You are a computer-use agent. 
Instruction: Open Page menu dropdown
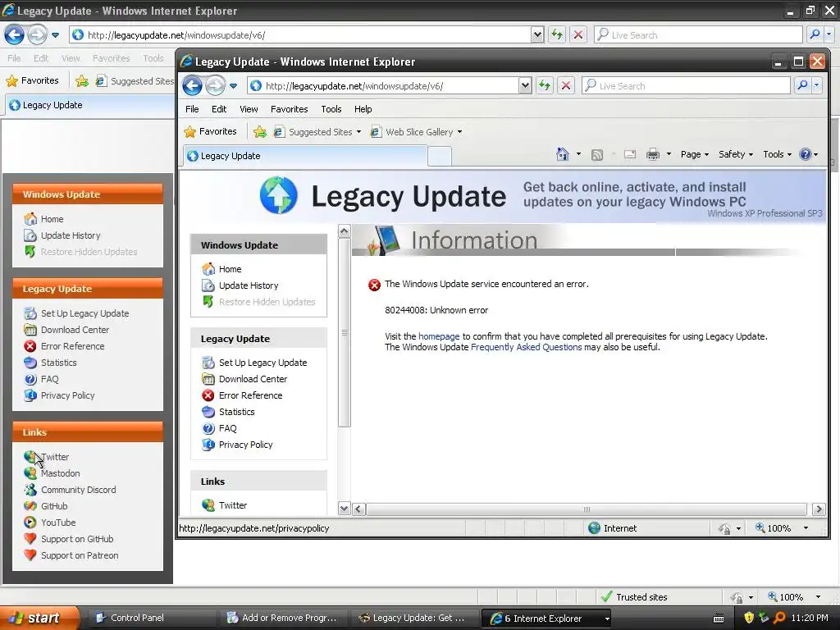point(695,154)
